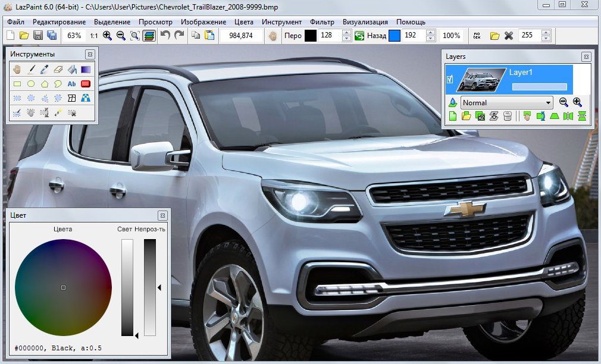Click the no tex texture button

pos(477,36)
